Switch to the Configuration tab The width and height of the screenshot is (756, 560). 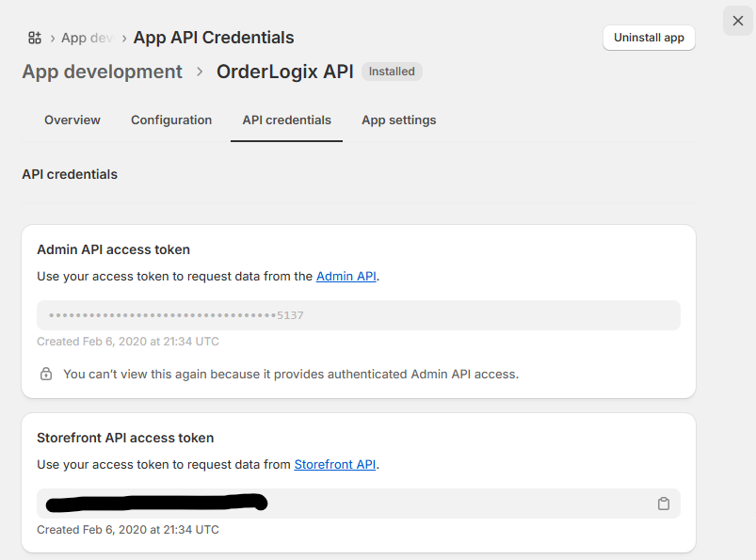171,120
